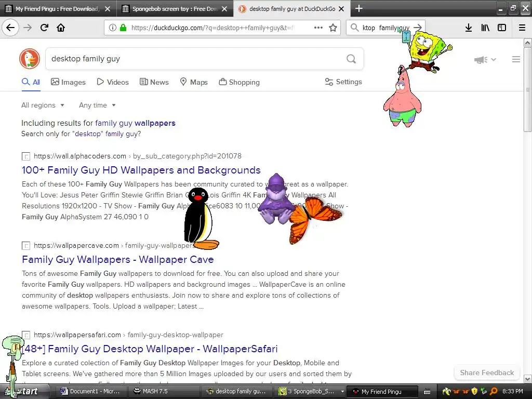Open 100+ Family Guy HD Wallpapers result
Image resolution: width=532 pixels, height=399 pixels.
[x=141, y=170]
